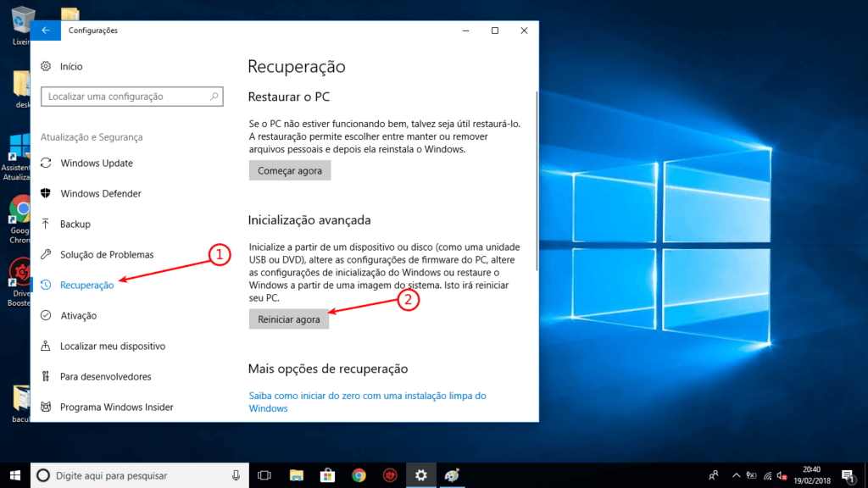Open Microsoft Store from the taskbar
Image resolution: width=868 pixels, height=488 pixels.
point(326,475)
